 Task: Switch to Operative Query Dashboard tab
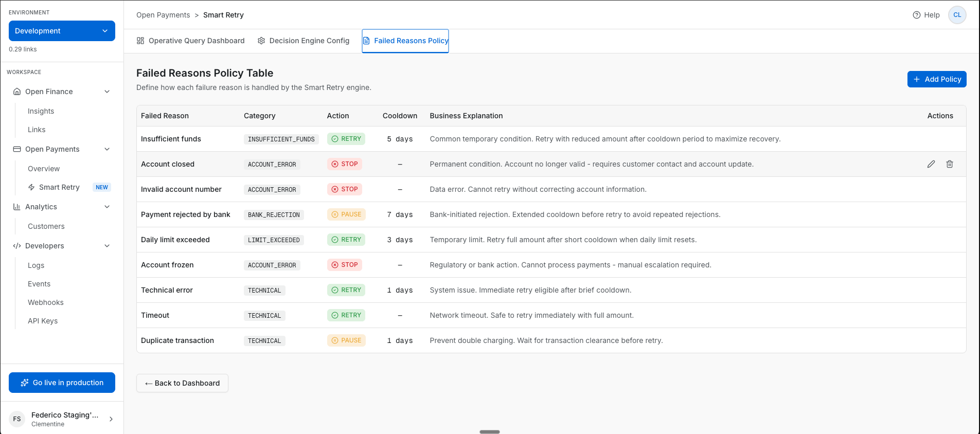[190, 41]
